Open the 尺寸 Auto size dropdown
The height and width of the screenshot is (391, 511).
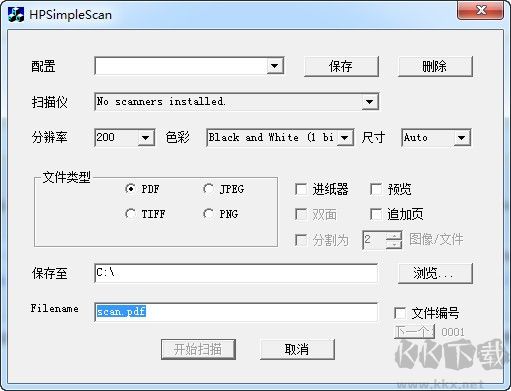(462, 137)
